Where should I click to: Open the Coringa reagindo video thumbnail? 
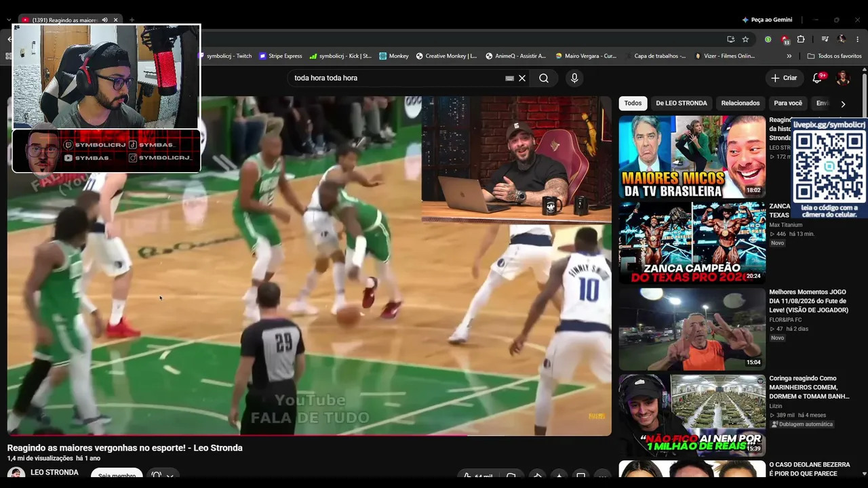pyautogui.click(x=692, y=415)
